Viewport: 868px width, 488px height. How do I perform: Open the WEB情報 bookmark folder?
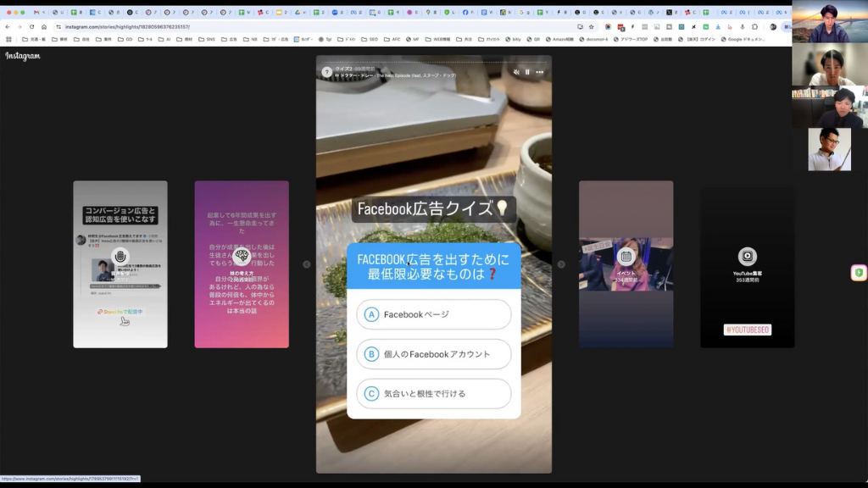(437, 39)
